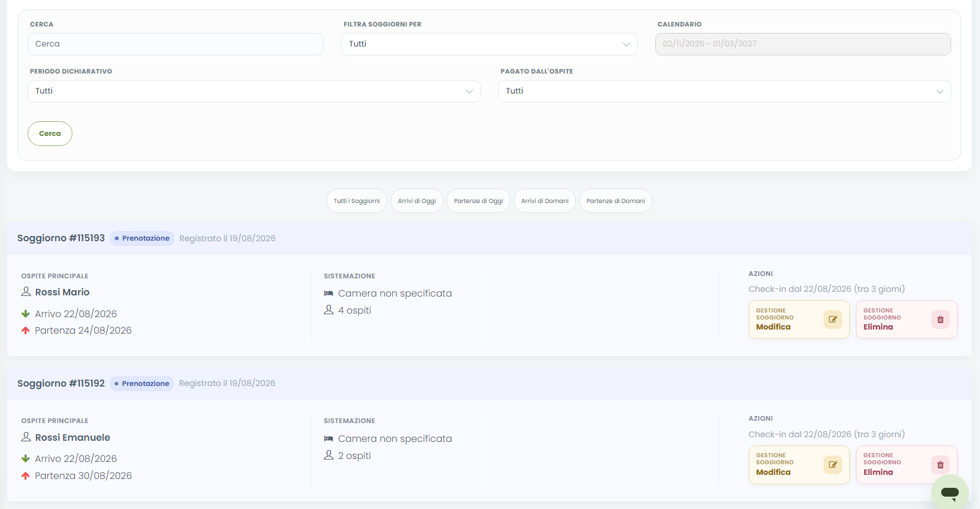Click the Soggiorno #115192 heading

[x=61, y=384]
